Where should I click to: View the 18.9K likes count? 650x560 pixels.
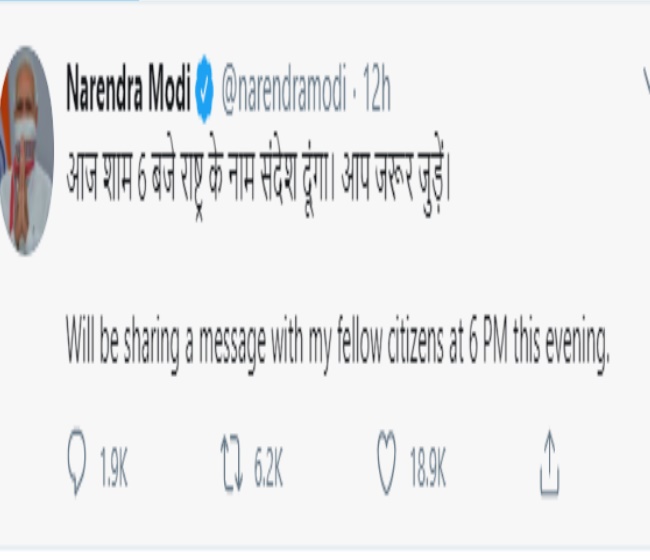click(x=428, y=466)
